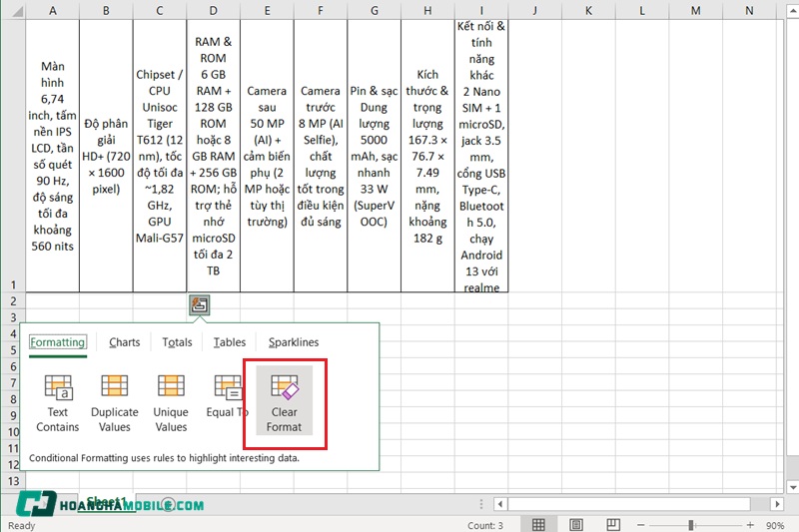Open the Charts tab in Quick Analysis
This screenshot has height=532, width=799.
click(125, 342)
